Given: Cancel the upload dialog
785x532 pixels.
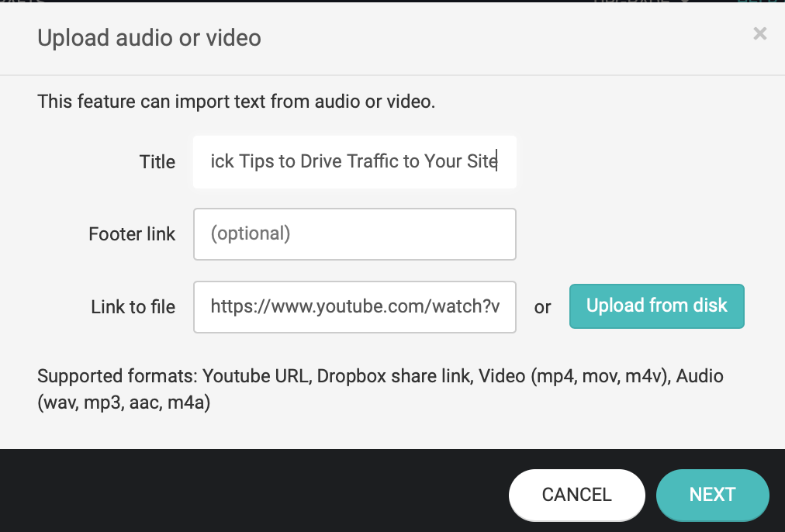Looking at the screenshot, I should tap(577, 495).
